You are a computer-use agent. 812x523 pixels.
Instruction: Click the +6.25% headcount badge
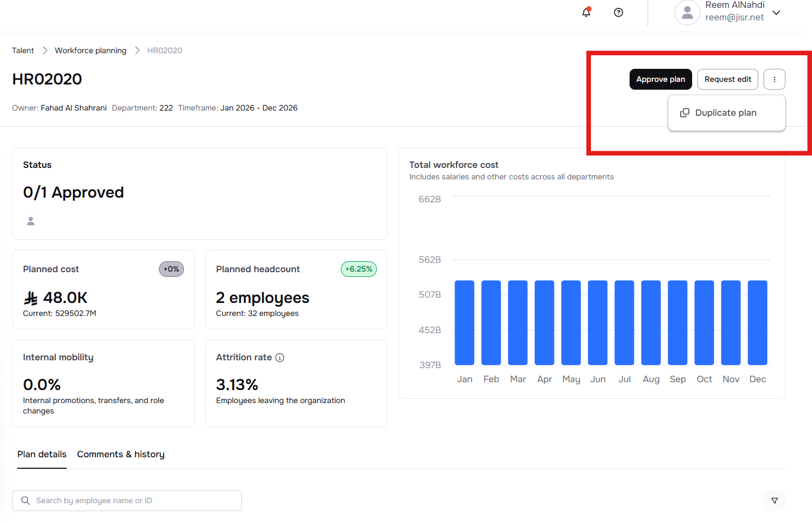click(x=359, y=269)
